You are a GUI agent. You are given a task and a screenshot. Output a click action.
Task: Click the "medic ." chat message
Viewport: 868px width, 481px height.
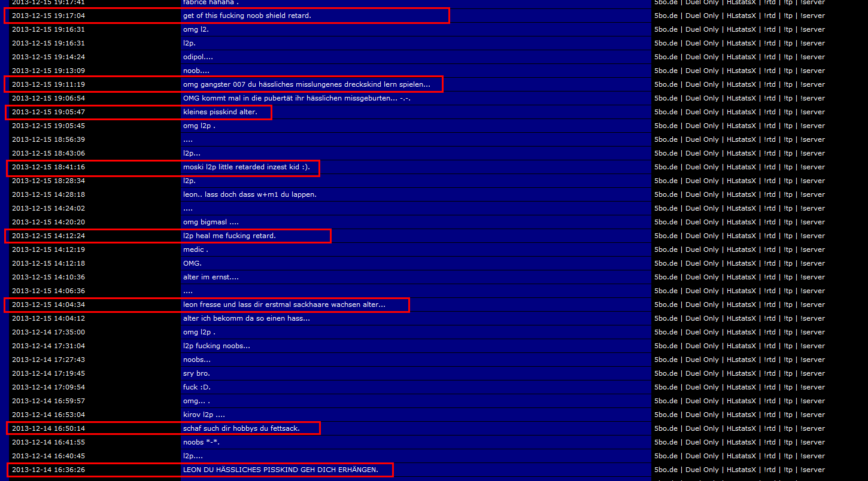coord(196,249)
